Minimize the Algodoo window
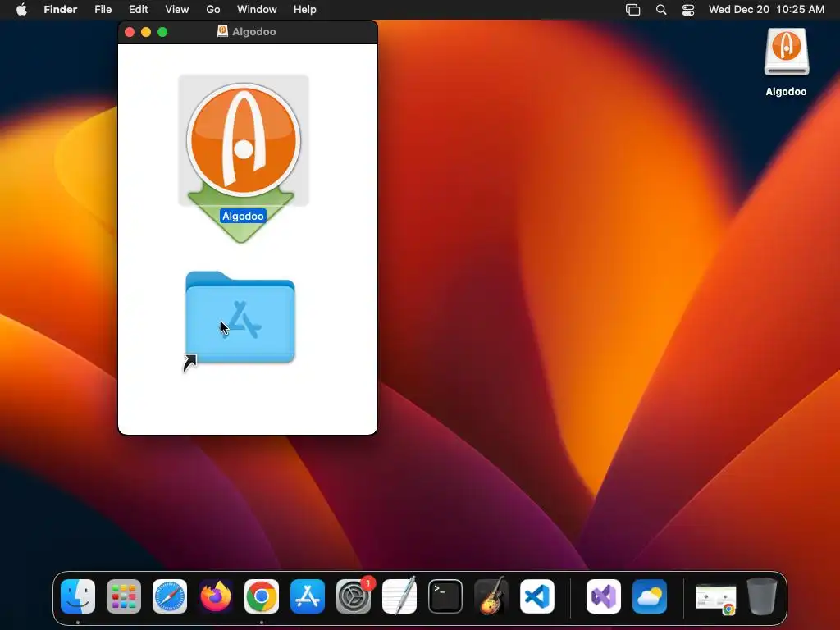 [146, 32]
